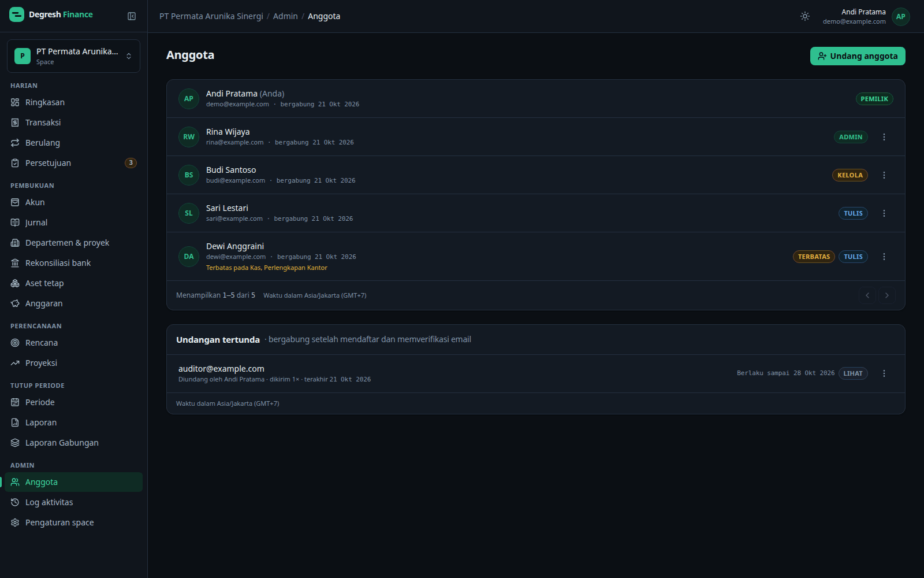This screenshot has height=578, width=924.
Task: Go to previous page of members
Action: (867, 295)
